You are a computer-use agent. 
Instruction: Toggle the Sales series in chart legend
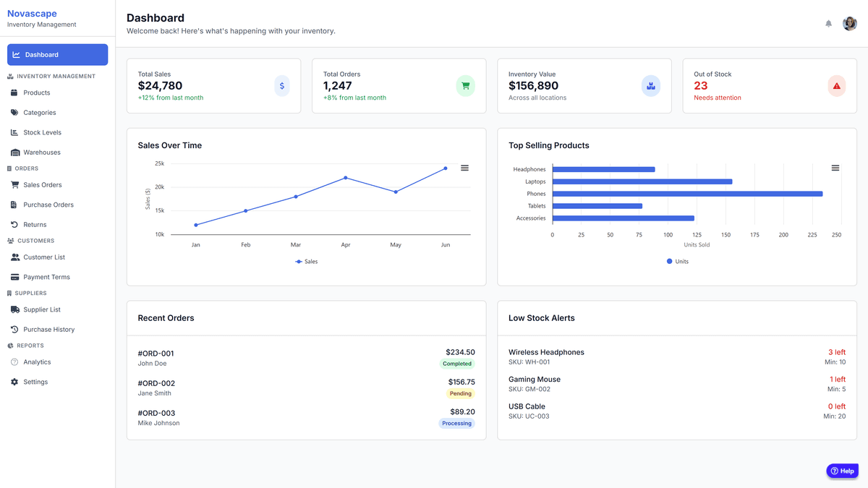307,261
